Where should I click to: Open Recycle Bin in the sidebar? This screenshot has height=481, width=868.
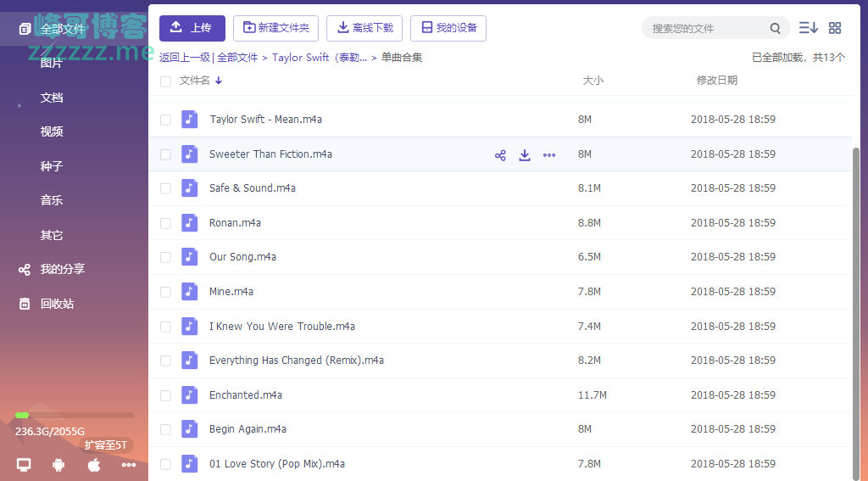(57, 304)
